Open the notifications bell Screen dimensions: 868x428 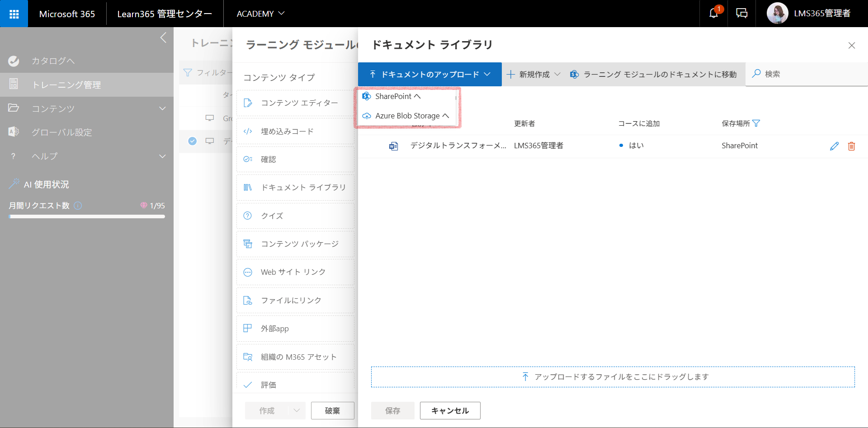click(714, 14)
